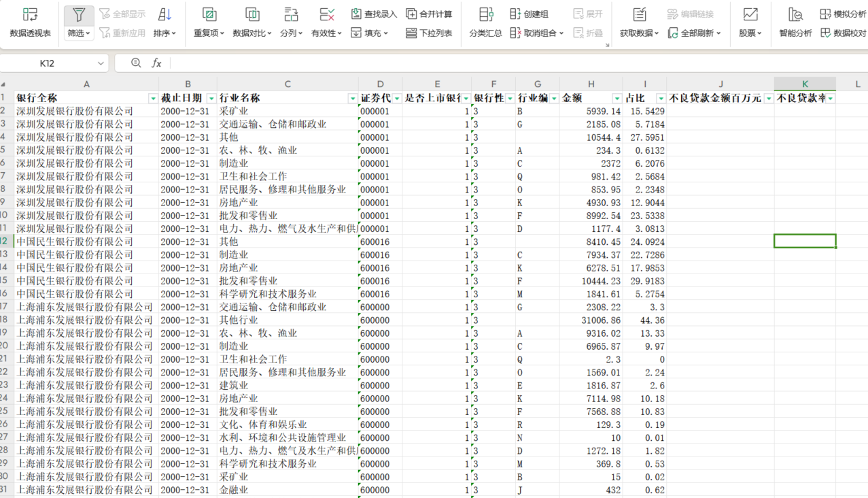Click Consolidate (合并计算) button
The width and height of the screenshot is (868, 498).
[429, 14]
